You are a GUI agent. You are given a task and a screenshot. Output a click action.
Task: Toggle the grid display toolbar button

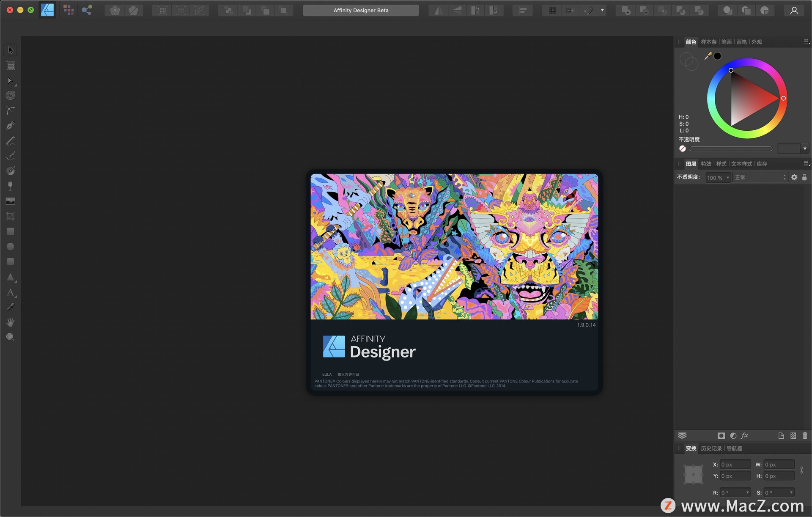552,11
